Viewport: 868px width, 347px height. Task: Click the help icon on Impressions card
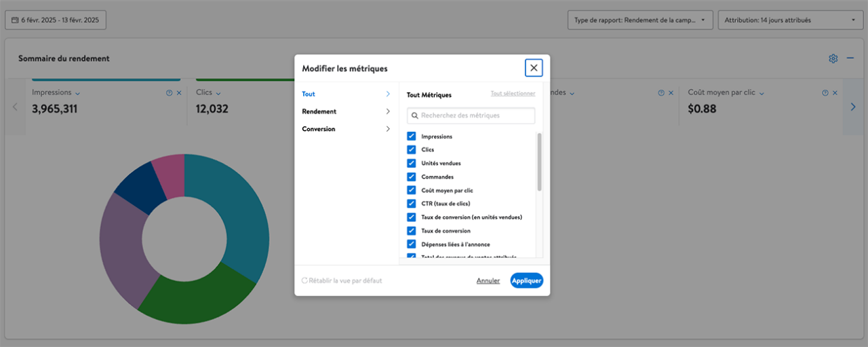tap(169, 93)
